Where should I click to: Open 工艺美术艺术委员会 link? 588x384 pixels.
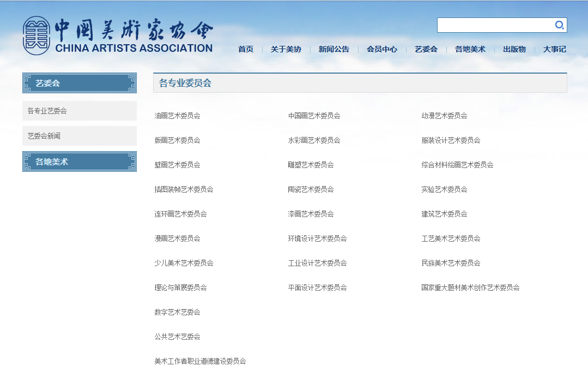point(451,238)
